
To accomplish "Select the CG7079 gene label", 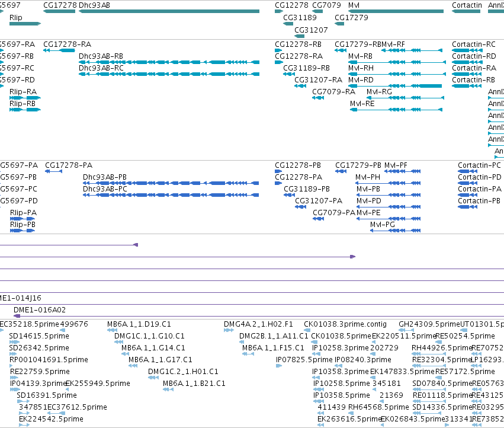I will (x=326, y=5).
